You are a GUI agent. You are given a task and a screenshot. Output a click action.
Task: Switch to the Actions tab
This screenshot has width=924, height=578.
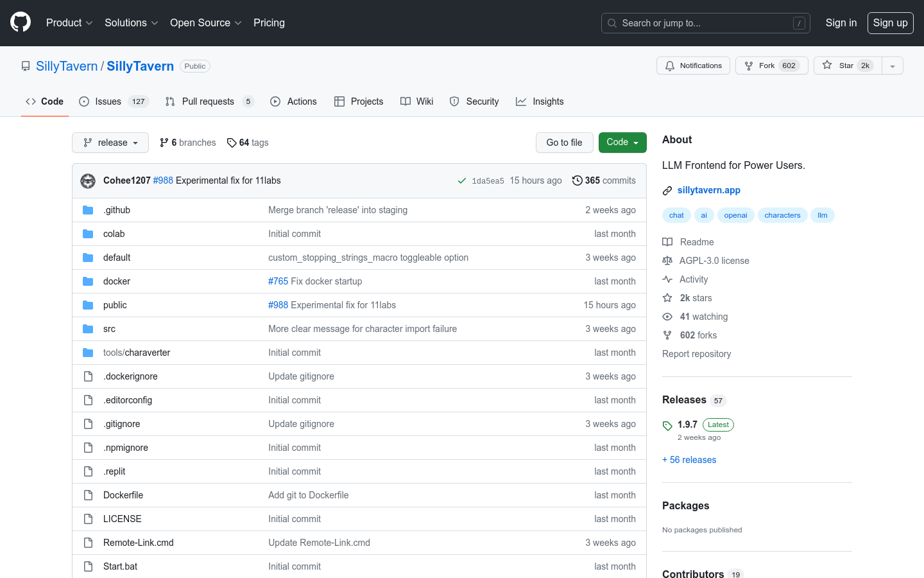[293, 101]
